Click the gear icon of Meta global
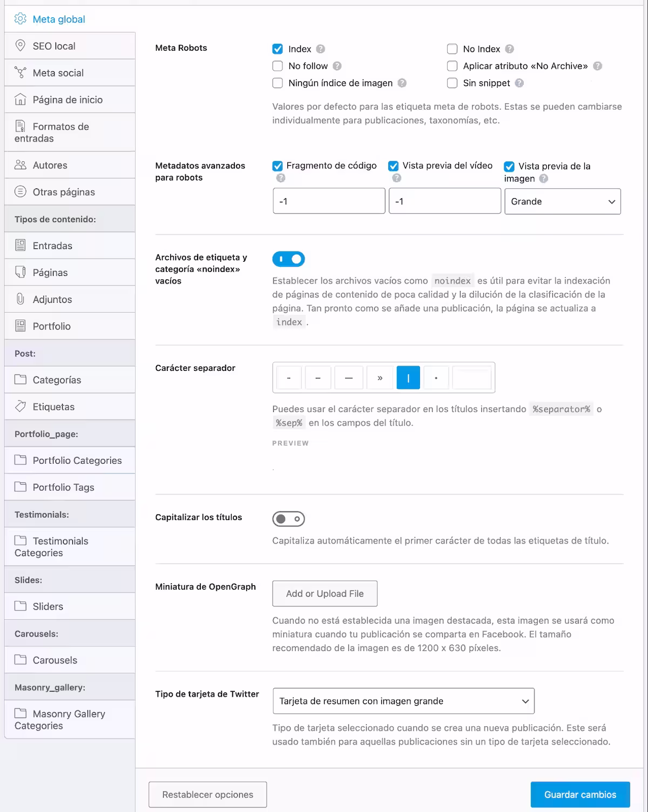Image resolution: width=648 pixels, height=812 pixels. (x=20, y=19)
